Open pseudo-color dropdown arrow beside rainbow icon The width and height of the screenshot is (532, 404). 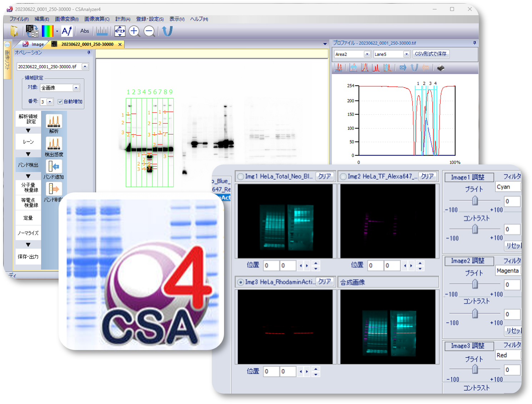[x=57, y=31]
